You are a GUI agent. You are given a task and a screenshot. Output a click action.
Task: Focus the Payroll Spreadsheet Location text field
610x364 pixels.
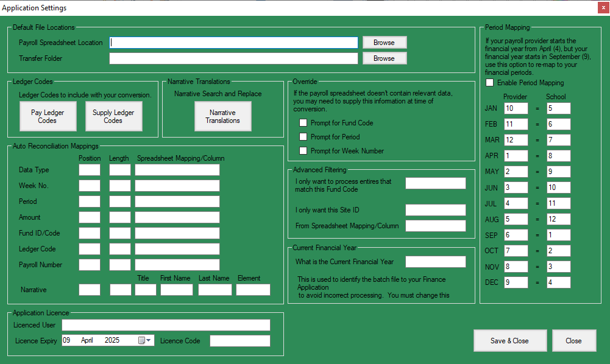(x=233, y=43)
